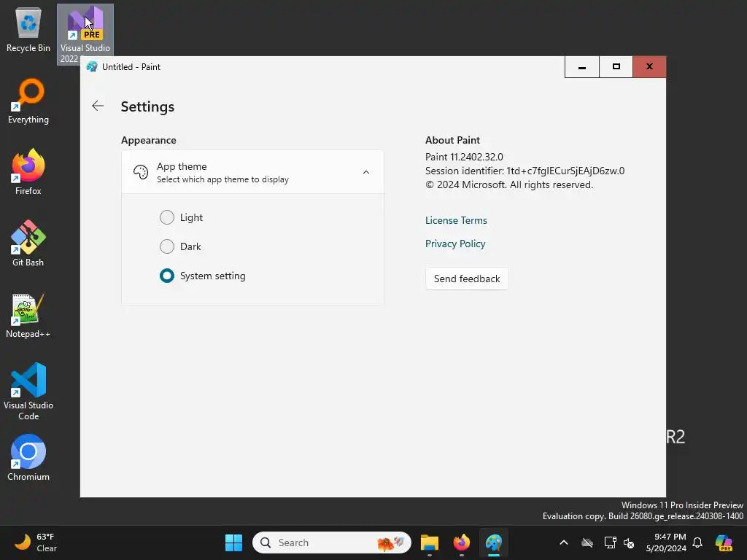Open the Privacy Policy link
Screen dimensions: 747x560
(455, 244)
